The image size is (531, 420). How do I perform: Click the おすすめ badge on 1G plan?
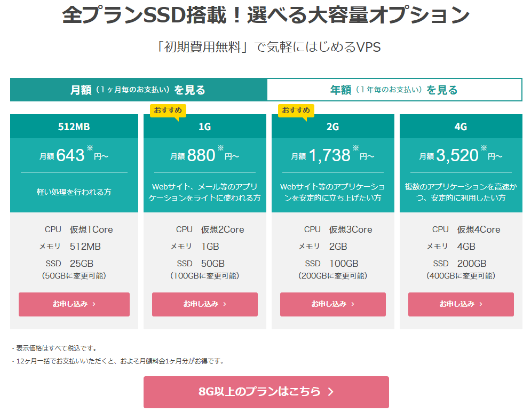(x=168, y=110)
